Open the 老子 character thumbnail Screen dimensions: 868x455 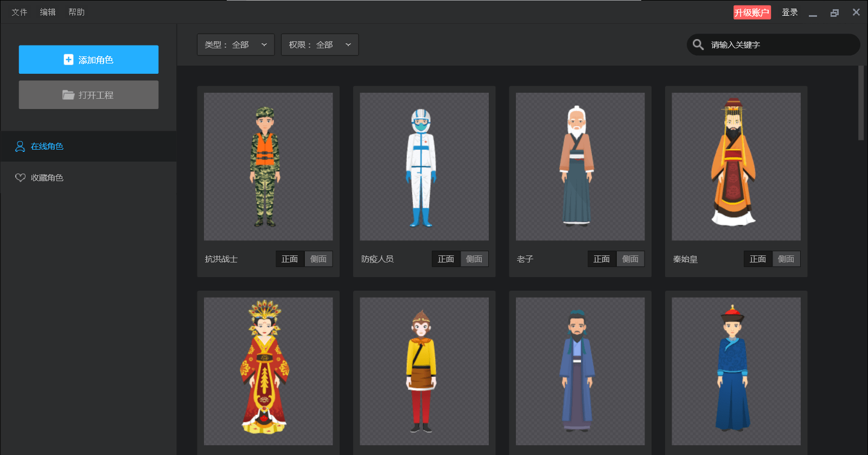(580, 166)
